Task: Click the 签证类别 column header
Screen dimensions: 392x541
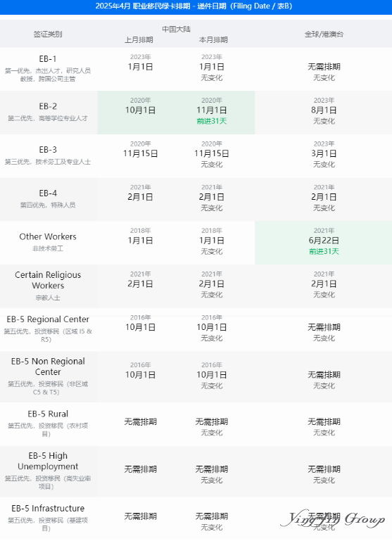Action: [48, 34]
